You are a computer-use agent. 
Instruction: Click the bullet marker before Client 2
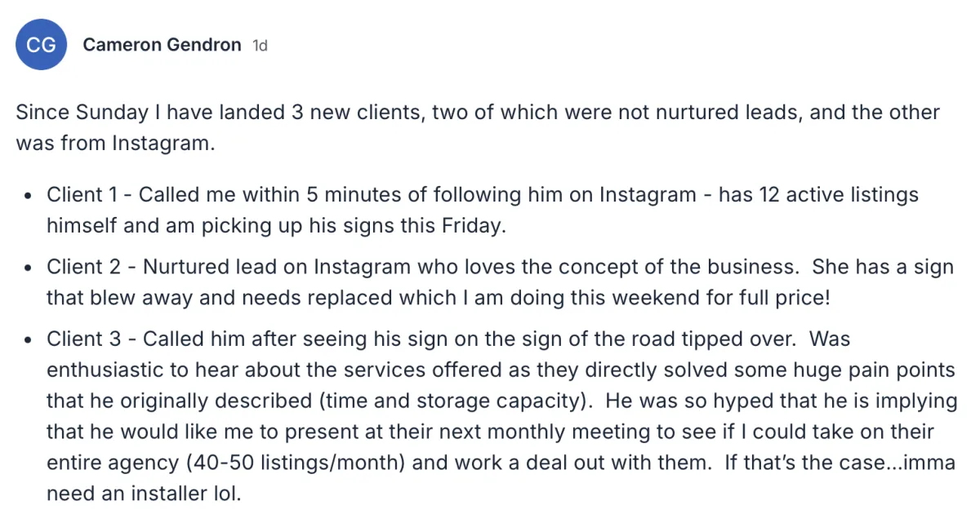(29, 268)
